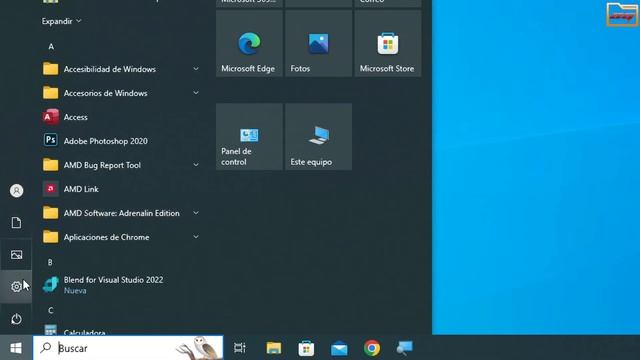Screen dimensions: 640x360
Task: Click the Power icon in Start sidebar
Action: pyautogui.click(x=16, y=319)
